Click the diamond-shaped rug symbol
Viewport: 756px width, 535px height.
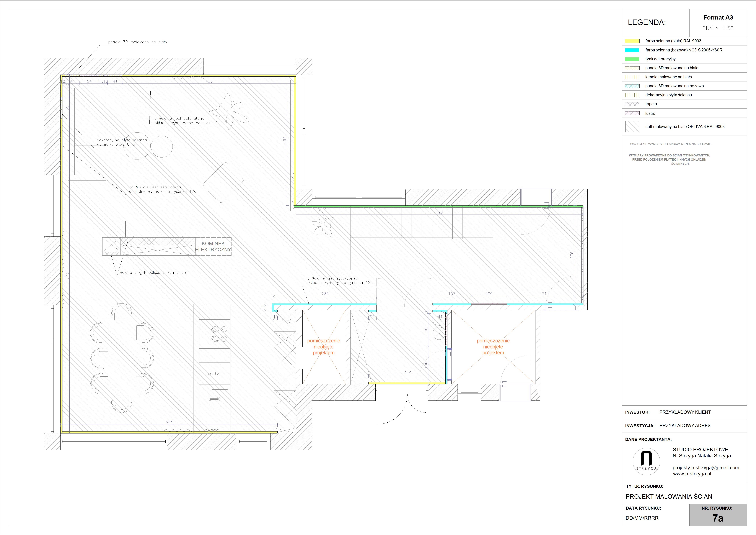(x=223, y=182)
